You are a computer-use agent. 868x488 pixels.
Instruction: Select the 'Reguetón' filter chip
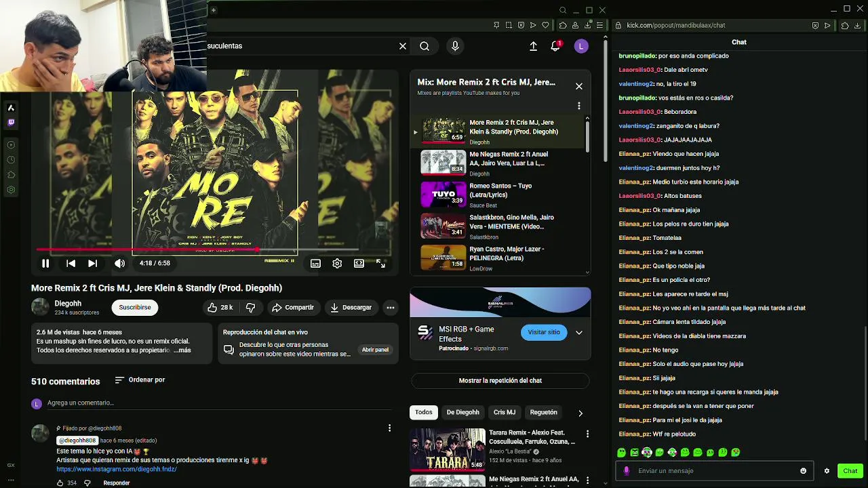tap(543, 412)
